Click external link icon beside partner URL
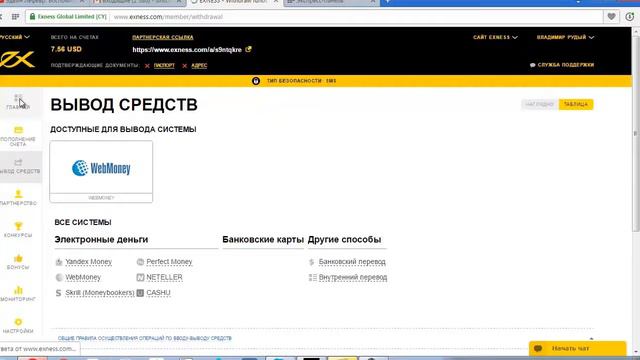 pyautogui.click(x=248, y=49)
